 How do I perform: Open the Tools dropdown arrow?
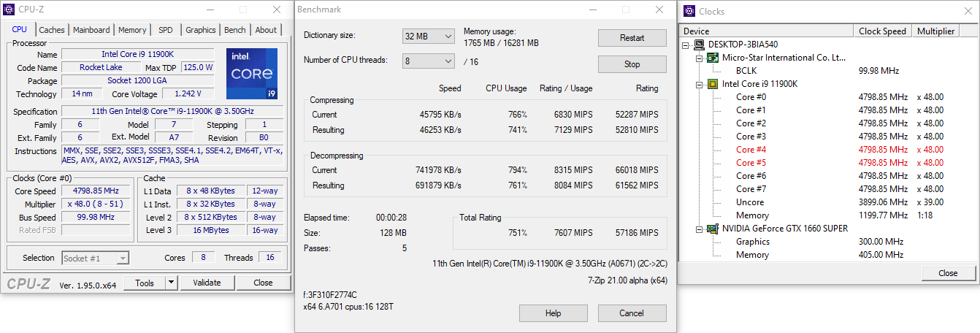click(171, 283)
